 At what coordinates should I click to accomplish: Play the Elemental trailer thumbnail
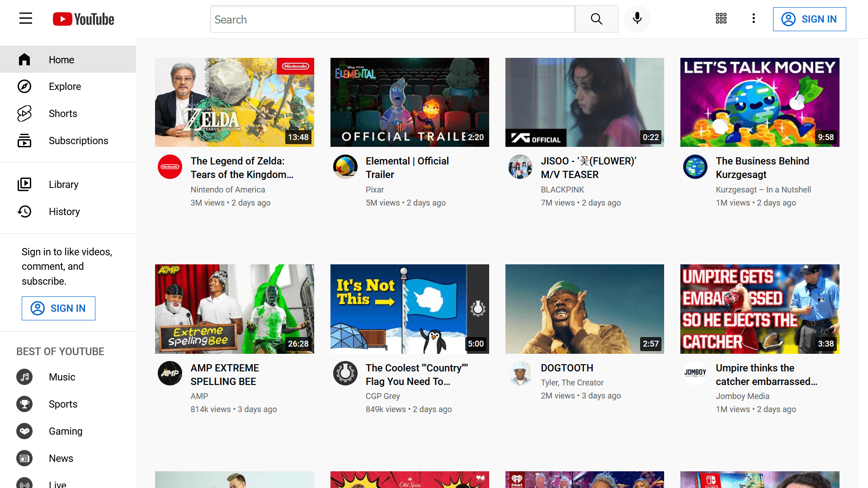[x=410, y=102]
